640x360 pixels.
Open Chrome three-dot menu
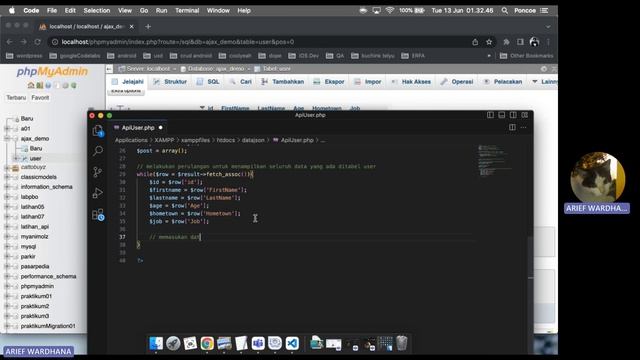click(549, 42)
